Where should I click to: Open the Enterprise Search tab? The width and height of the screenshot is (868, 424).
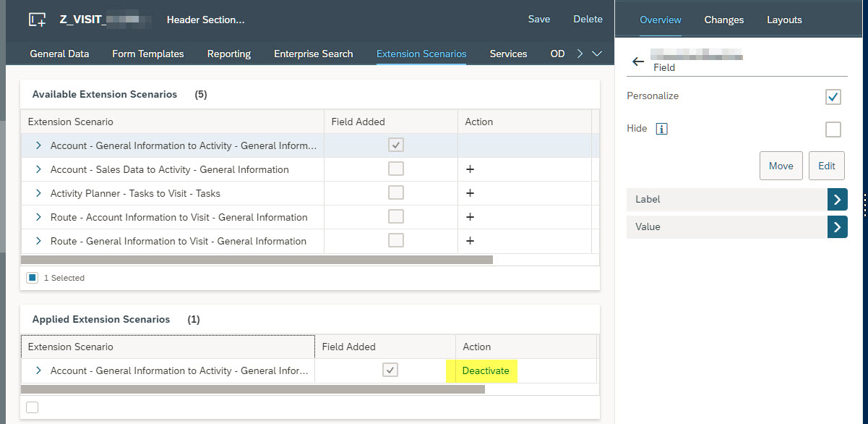[x=314, y=54]
